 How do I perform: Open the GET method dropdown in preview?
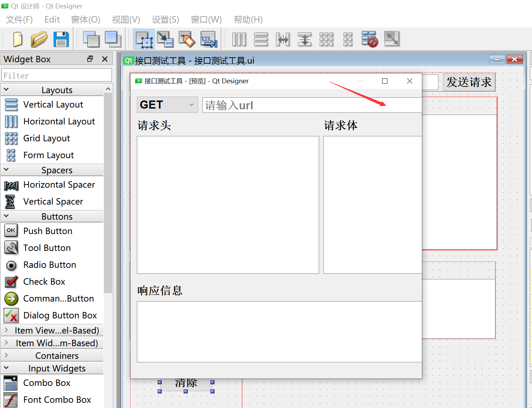(x=167, y=105)
